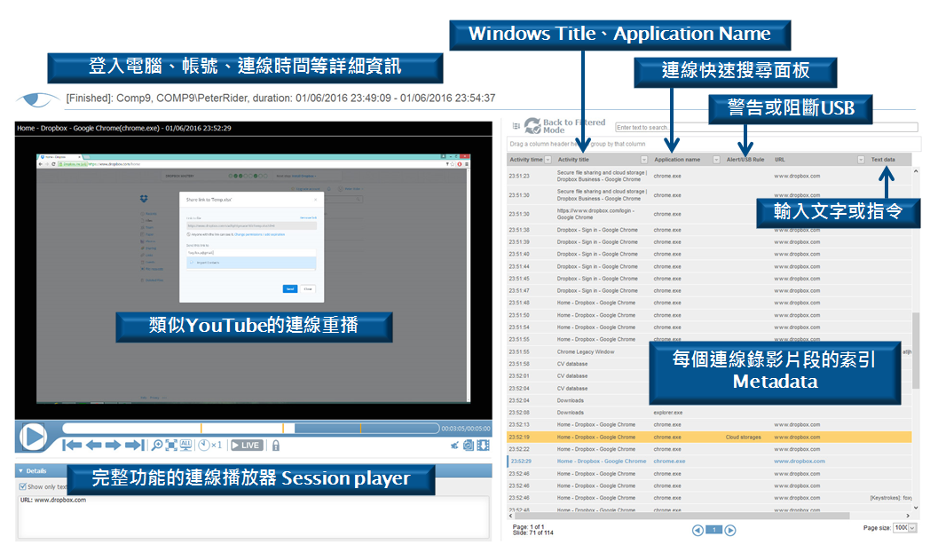Jump to the last slide of the session
The image size is (930, 560).
[x=134, y=446]
